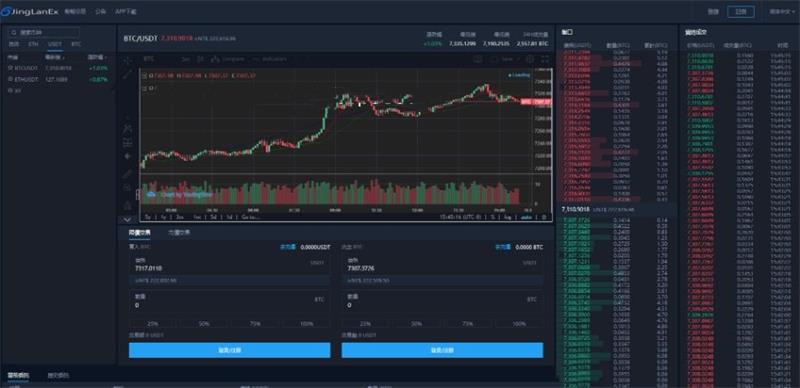The width and height of the screenshot is (800, 388).
Task: Open the APP download nav link
Action: [x=126, y=11]
